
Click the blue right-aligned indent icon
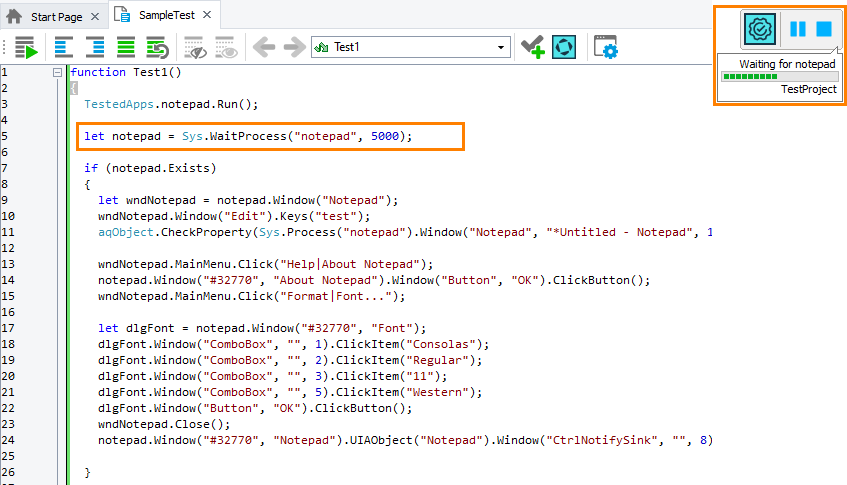click(95, 48)
